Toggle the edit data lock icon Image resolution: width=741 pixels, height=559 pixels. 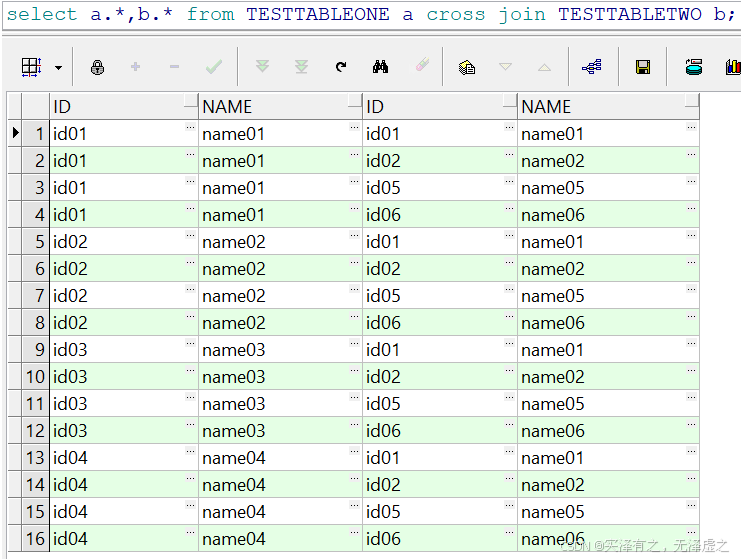tap(97, 67)
